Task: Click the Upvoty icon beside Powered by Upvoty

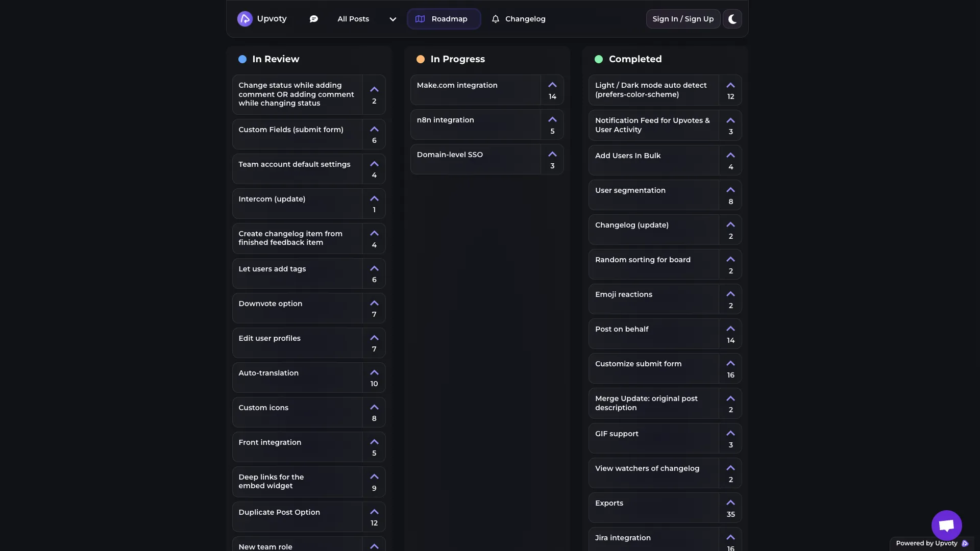Action: [x=966, y=543]
